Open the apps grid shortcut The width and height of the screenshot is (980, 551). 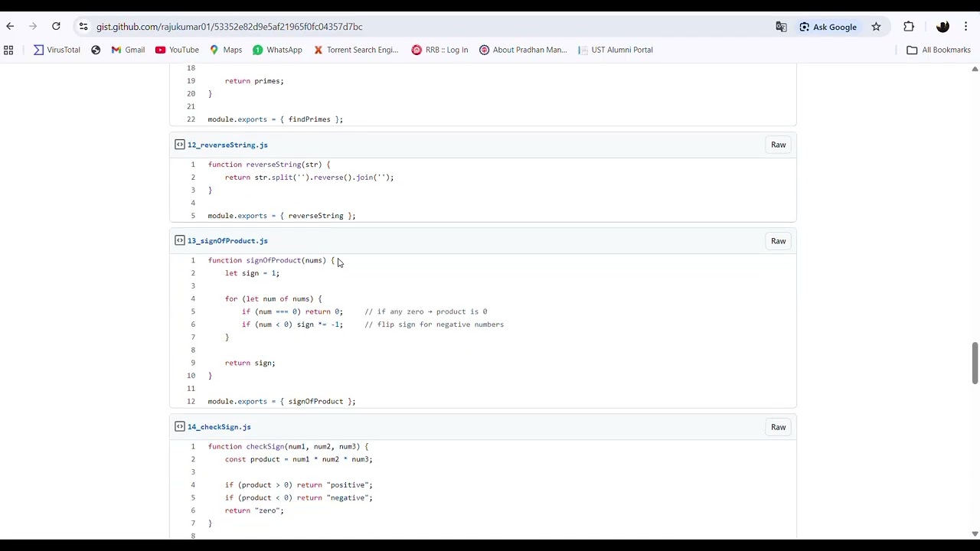coord(8,50)
